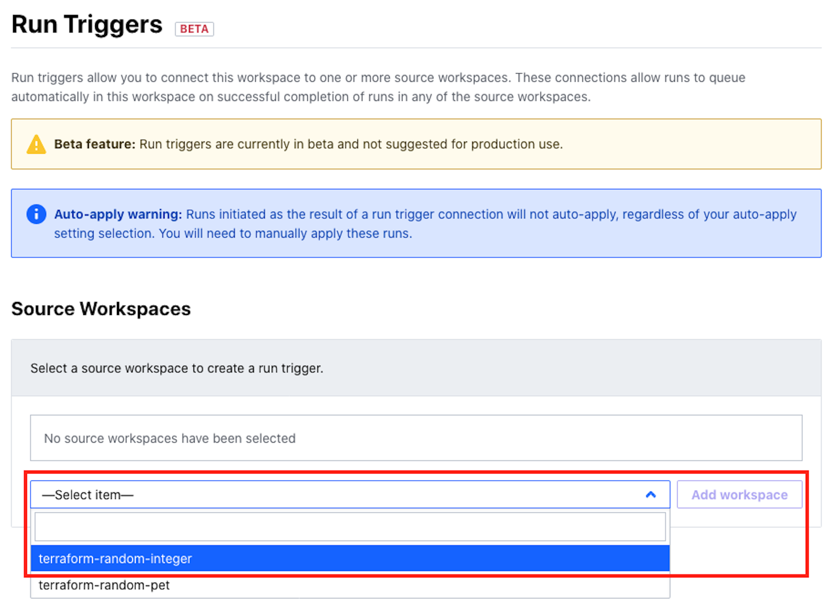Click the BETA badge next to Run Triggers

tap(194, 29)
